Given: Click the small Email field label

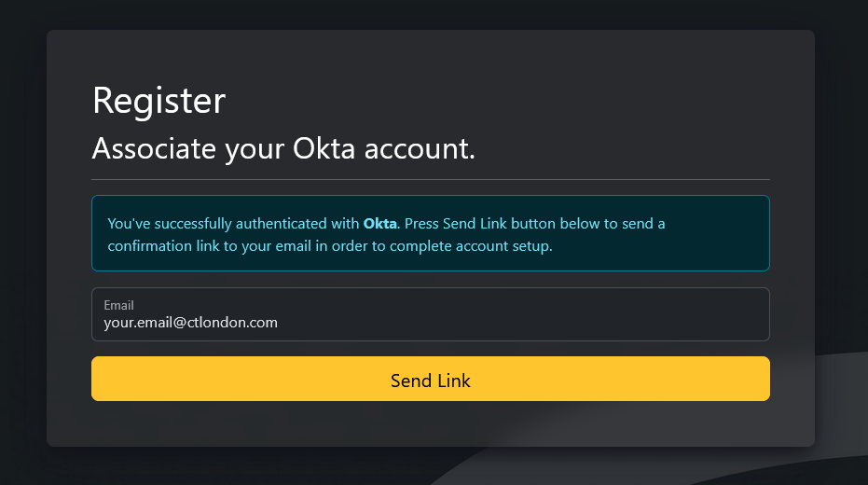Looking at the screenshot, I should [x=118, y=305].
